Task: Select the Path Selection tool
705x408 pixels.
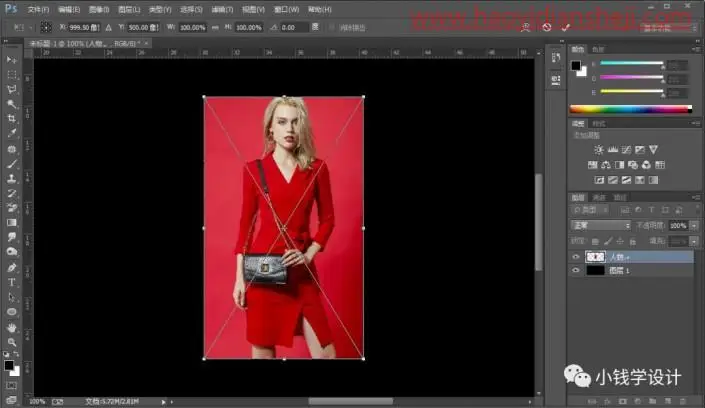Action: pos(11,297)
